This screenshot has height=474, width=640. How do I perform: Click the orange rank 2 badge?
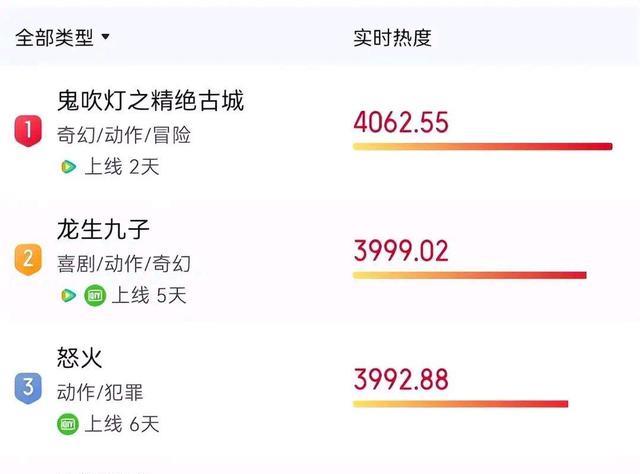tap(28, 260)
